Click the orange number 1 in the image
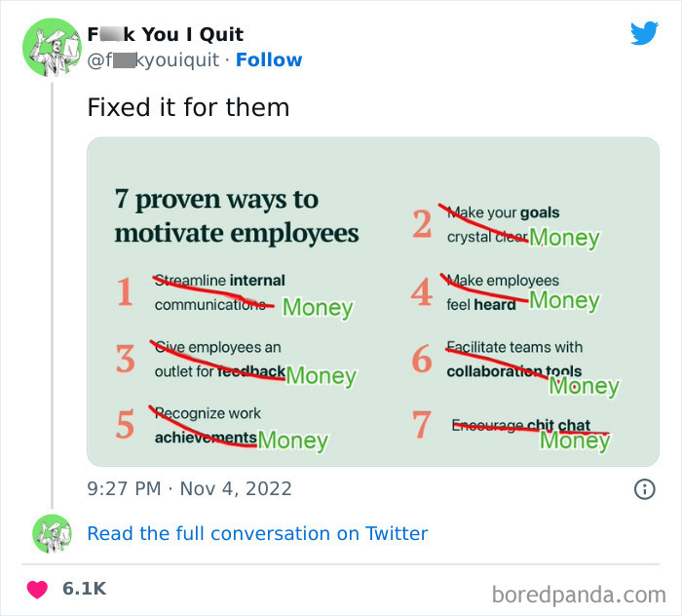The height and width of the screenshot is (616, 682). click(x=125, y=292)
